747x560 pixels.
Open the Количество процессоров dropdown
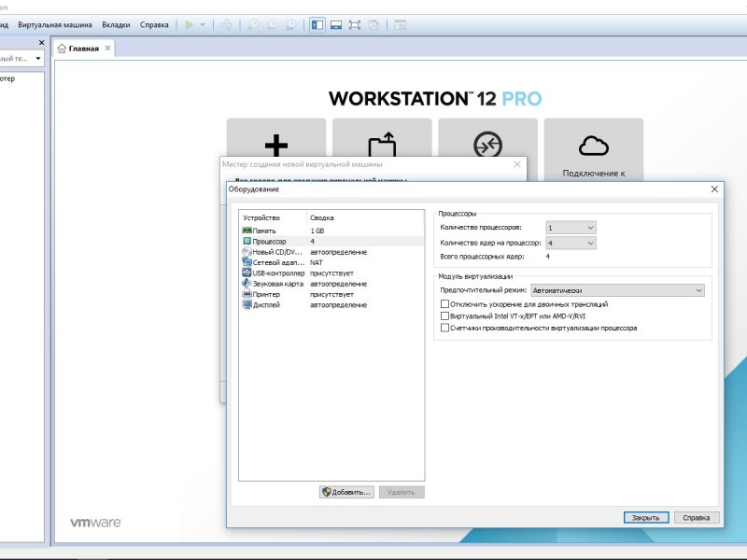[x=571, y=228]
